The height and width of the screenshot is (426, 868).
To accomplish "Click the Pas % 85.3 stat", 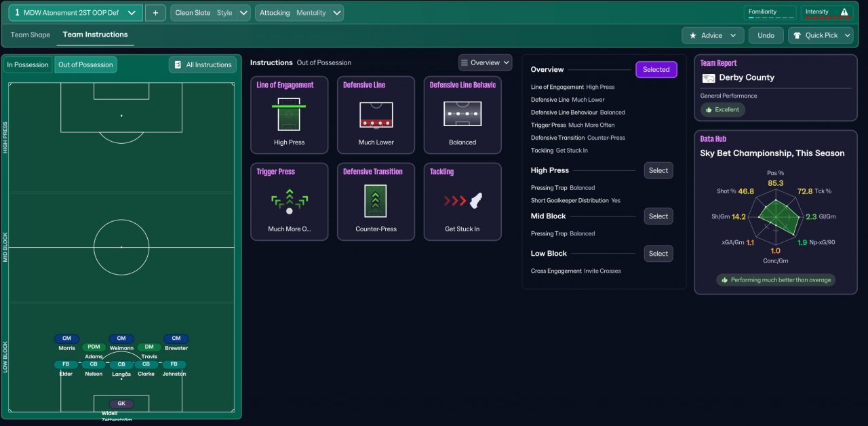I will (776, 178).
